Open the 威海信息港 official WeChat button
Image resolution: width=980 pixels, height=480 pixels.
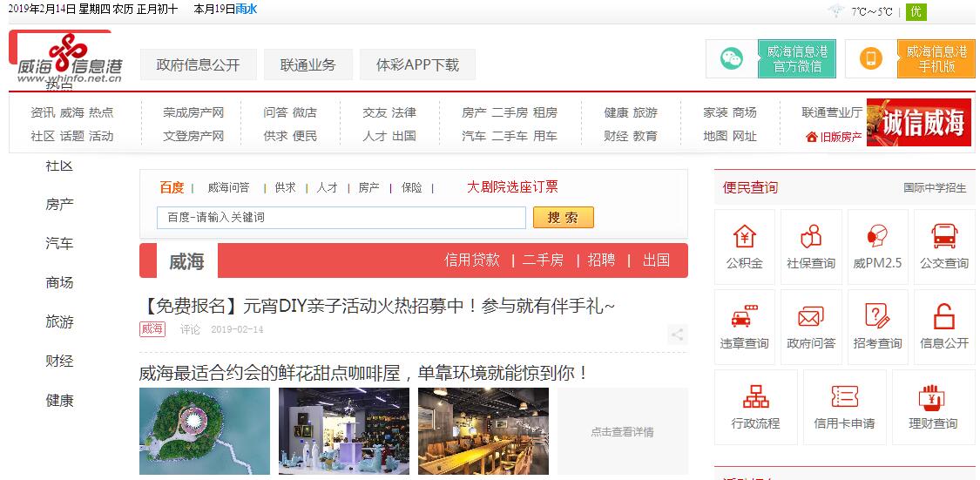770,58
